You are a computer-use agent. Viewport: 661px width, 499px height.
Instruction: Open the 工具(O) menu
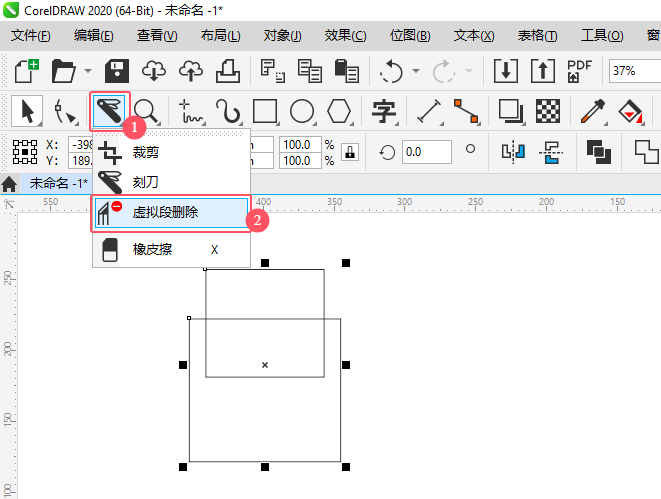pos(602,35)
